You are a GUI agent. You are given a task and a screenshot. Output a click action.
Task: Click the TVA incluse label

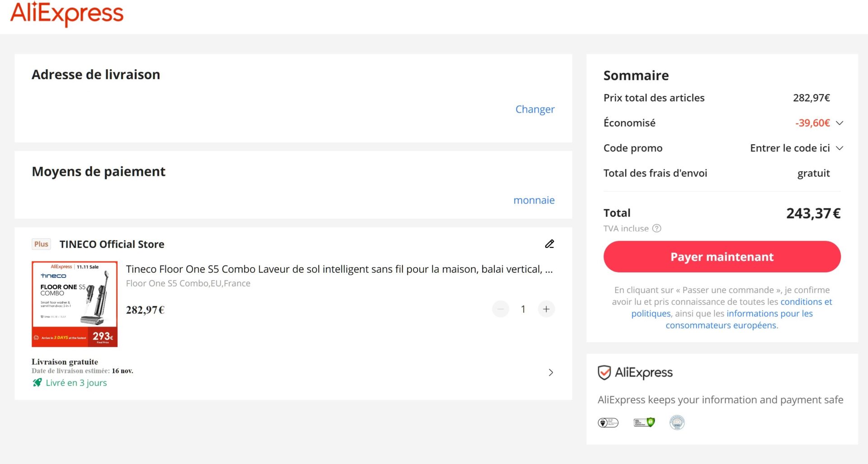pyautogui.click(x=626, y=228)
